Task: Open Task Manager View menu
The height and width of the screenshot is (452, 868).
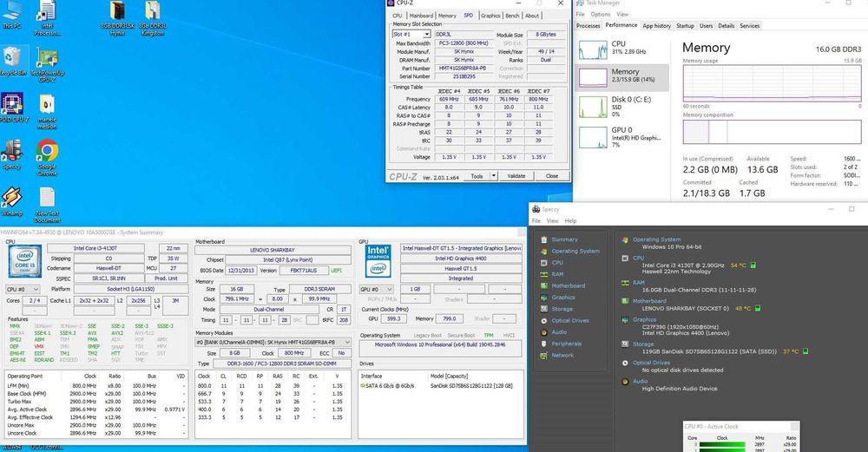Action: (622, 15)
